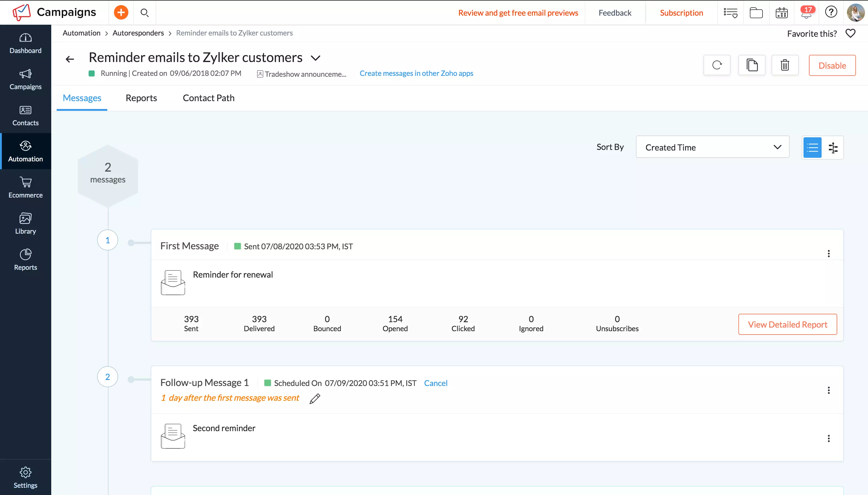Click View Detailed Report button

point(787,324)
